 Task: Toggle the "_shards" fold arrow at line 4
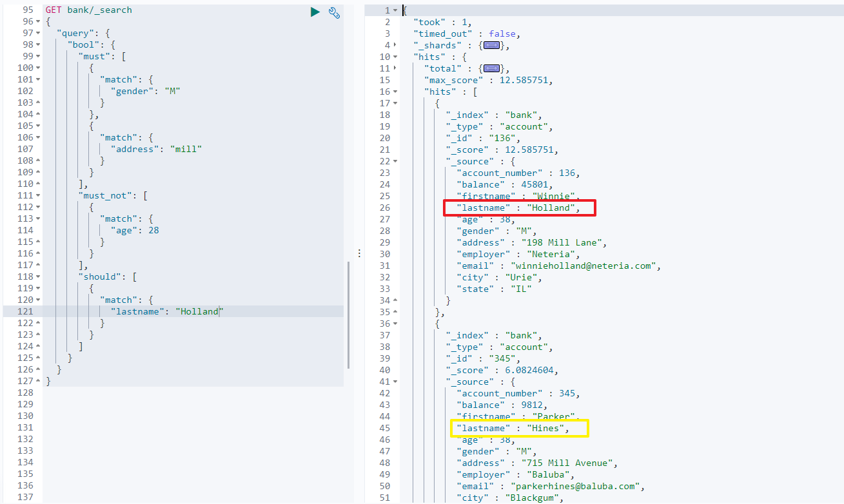[395, 46]
